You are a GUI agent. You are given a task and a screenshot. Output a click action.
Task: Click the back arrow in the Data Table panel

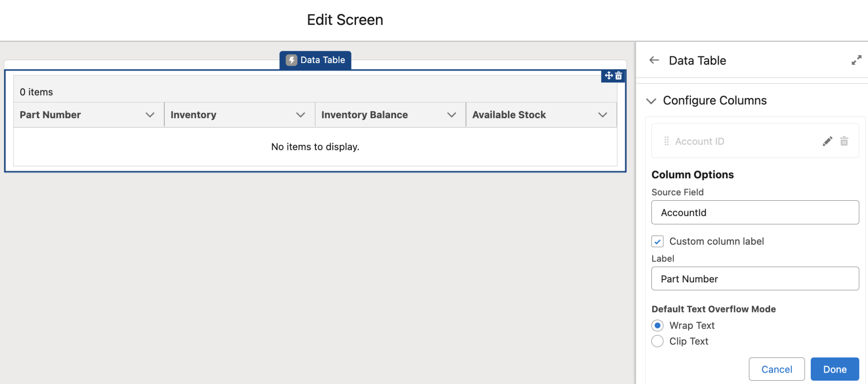pos(654,60)
